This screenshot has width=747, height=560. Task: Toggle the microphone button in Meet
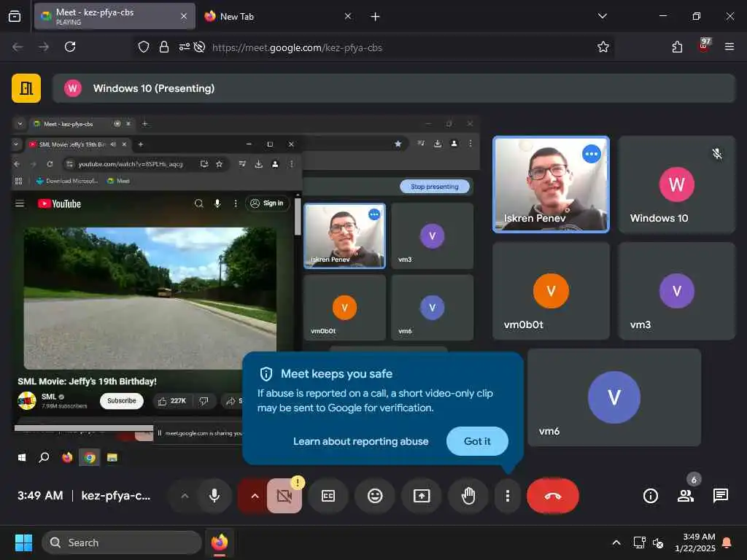coord(214,496)
